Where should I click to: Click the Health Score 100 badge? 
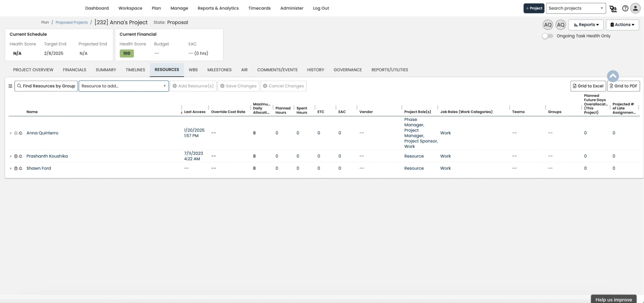[x=127, y=53]
